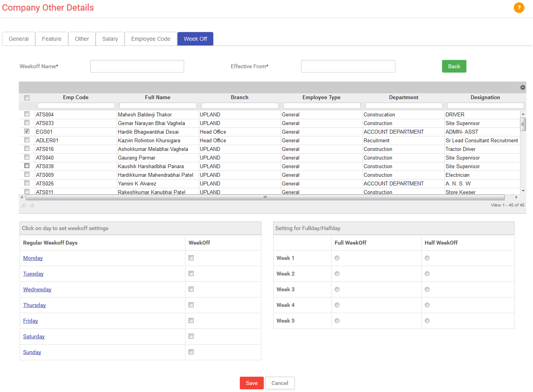Viewport: 533px width, 392px height.
Task: Choose Half WeekOff for Week 4
Action: pos(427,305)
